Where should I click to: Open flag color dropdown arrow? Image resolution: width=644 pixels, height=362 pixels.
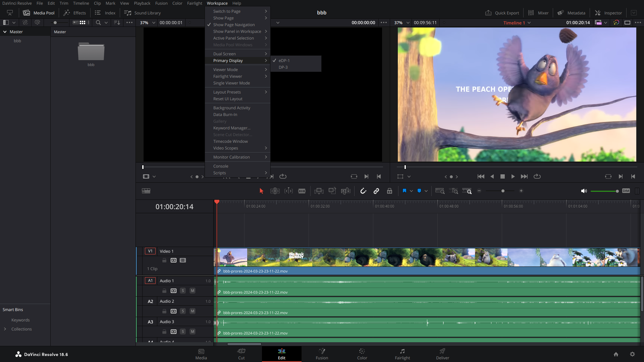click(x=411, y=191)
